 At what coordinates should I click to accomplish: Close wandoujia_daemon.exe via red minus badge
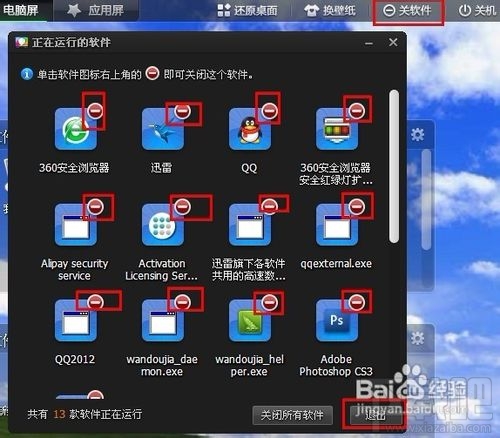(183, 302)
